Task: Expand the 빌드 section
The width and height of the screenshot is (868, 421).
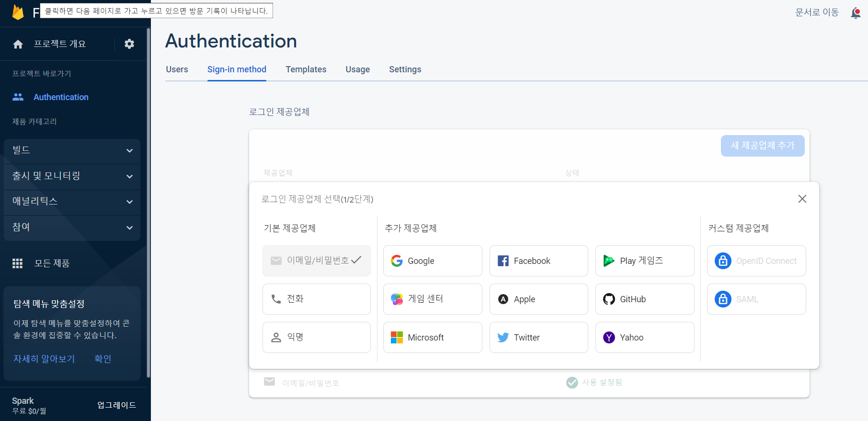Action: pos(72,150)
